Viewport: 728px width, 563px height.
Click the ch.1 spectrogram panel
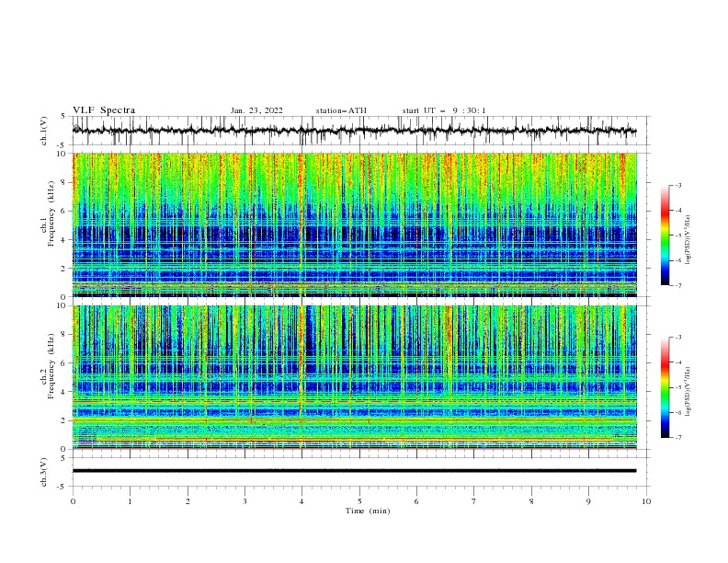(354, 224)
